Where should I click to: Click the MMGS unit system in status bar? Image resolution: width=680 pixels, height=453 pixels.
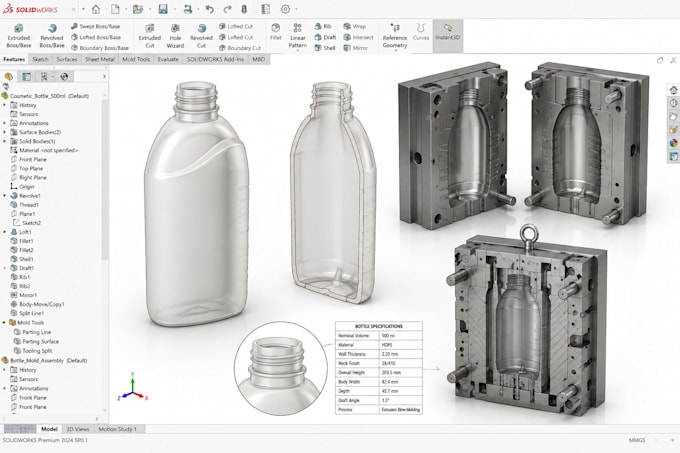[637, 440]
